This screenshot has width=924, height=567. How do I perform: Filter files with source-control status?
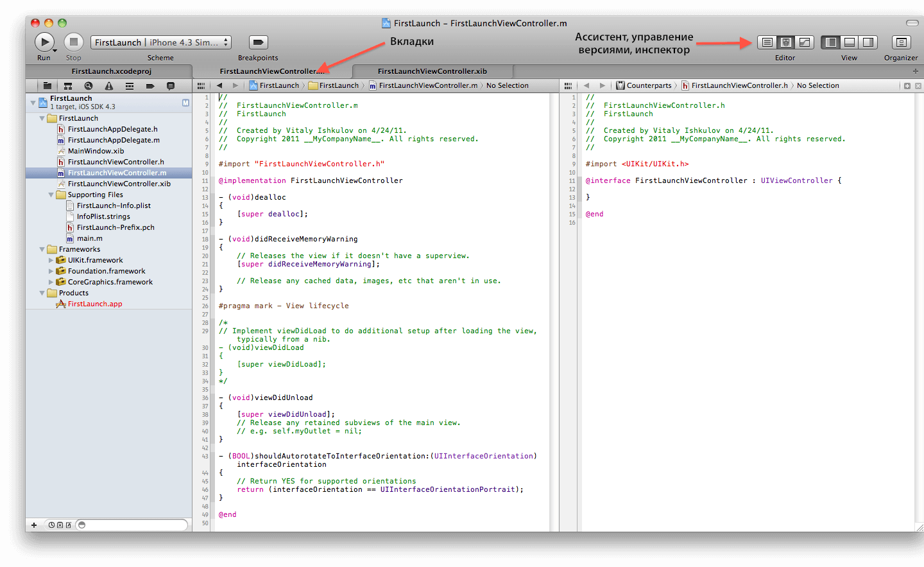pyautogui.click(x=60, y=525)
